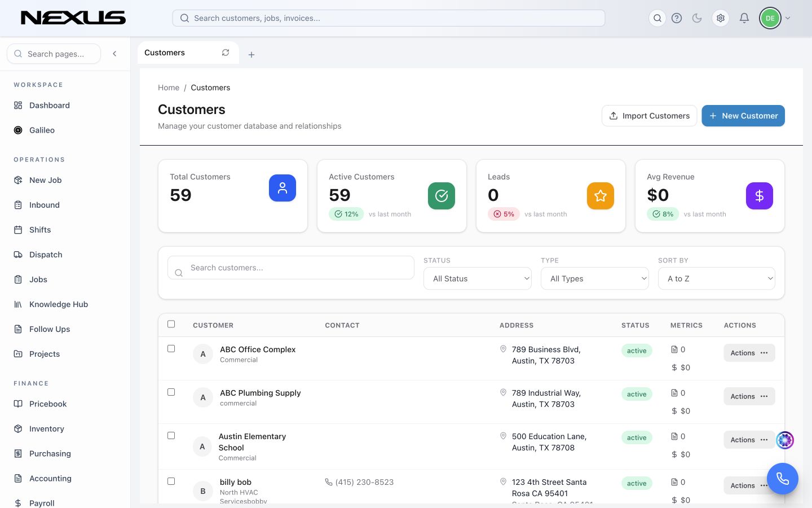
Task: Toggle dark mode moon icon
Action: 697,18
